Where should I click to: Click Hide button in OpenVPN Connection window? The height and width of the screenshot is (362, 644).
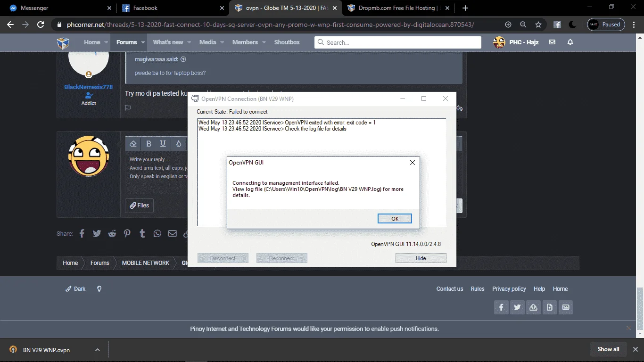[x=421, y=258]
